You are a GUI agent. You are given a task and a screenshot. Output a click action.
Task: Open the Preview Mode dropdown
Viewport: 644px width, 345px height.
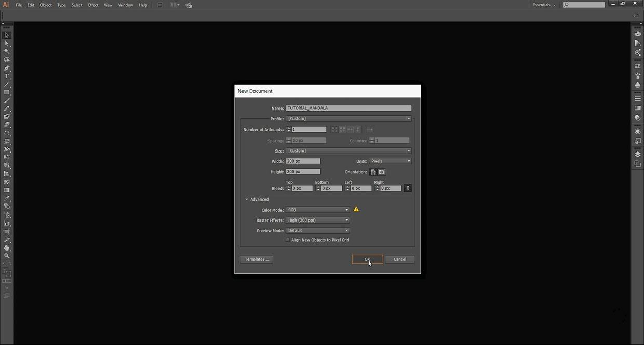tap(318, 230)
